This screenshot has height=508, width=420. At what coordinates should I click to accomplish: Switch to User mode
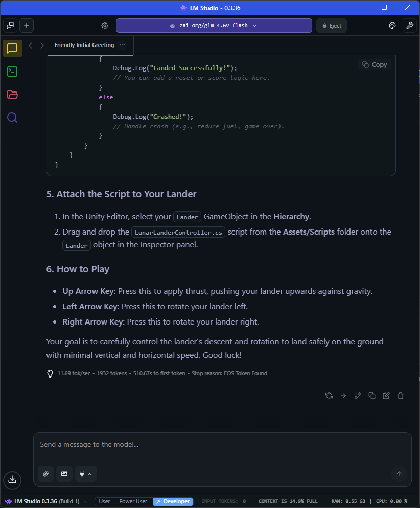pos(104,502)
